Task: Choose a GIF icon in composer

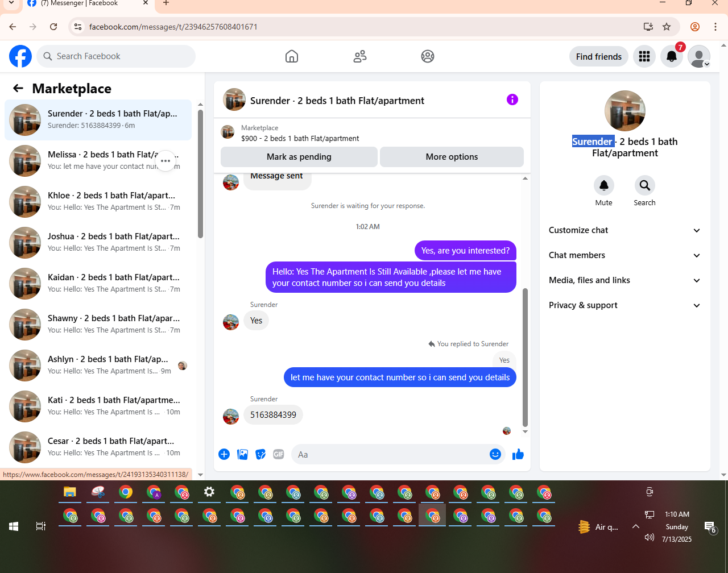Action: [x=278, y=454]
